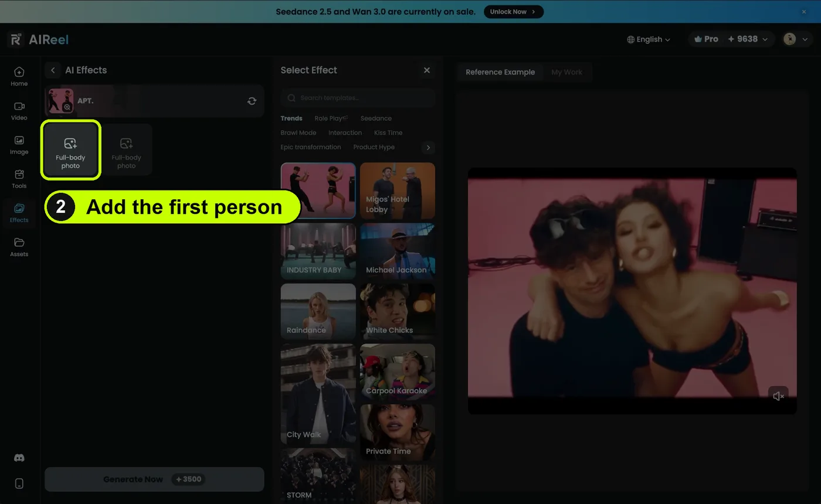Viewport: 821px width, 504px height.
Task: Show more effect categories with arrow
Action: point(428,148)
